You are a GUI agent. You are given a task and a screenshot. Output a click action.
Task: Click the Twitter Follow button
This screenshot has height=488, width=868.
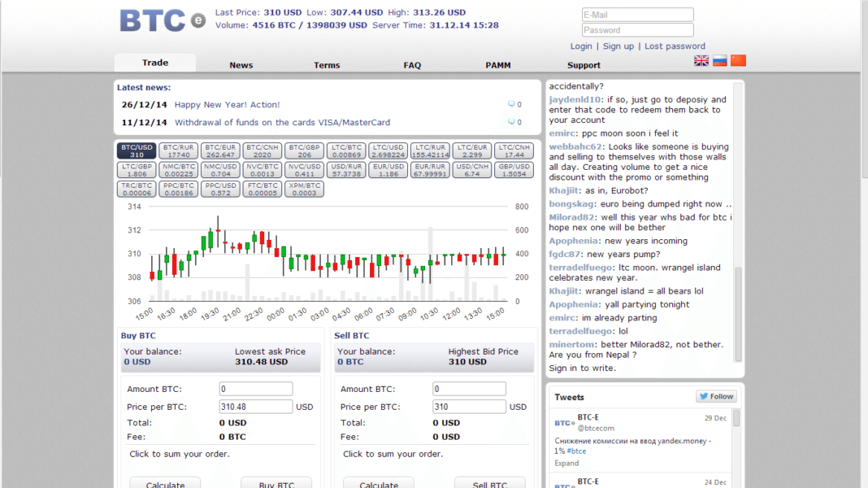pyautogui.click(x=716, y=397)
